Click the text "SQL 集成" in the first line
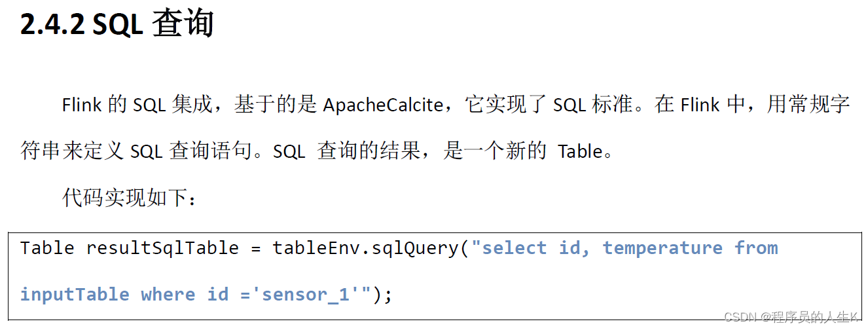 [173, 105]
